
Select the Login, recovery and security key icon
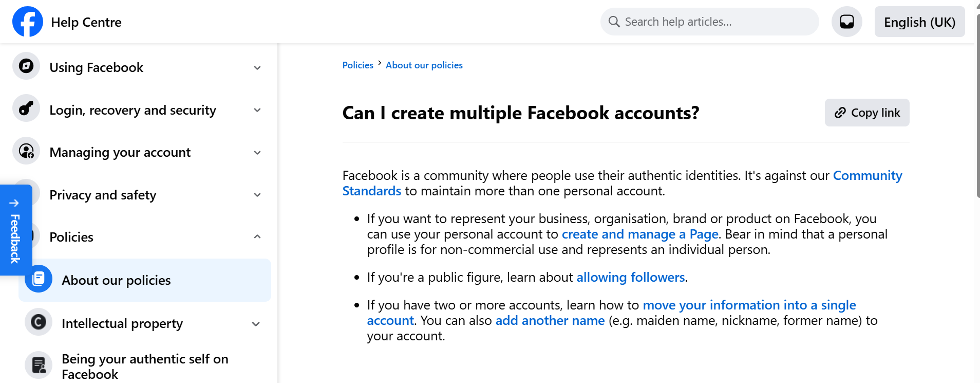tap(26, 108)
